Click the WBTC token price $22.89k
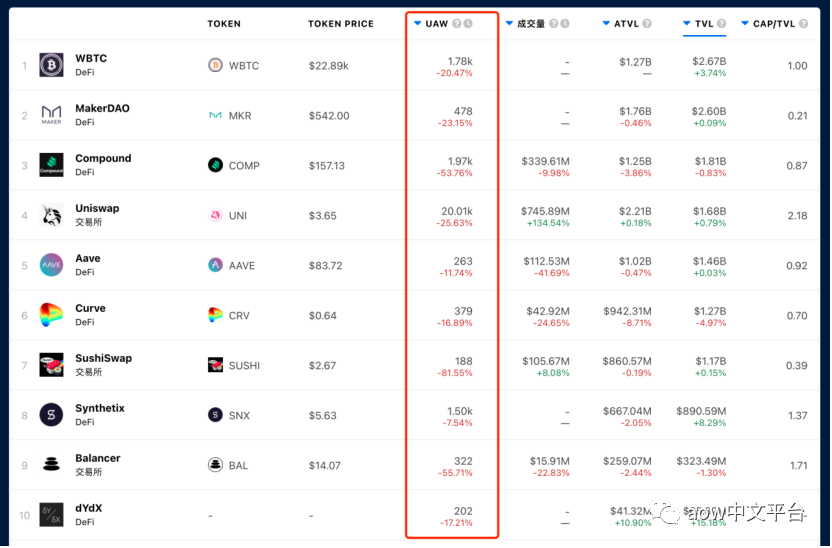The width and height of the screenshot is (832, 548). pyautogui.click(x=328, y=66)
